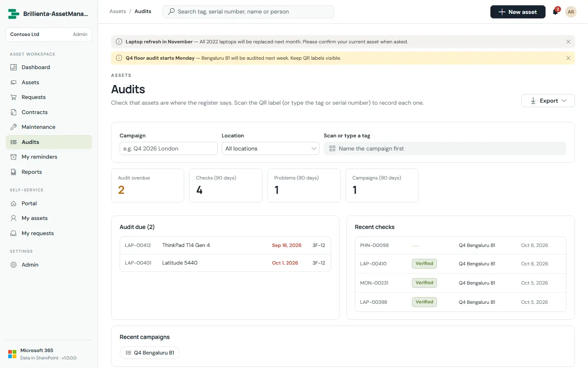
Task: Select the LAP-00398 recent check row
Action: [461, 302]
